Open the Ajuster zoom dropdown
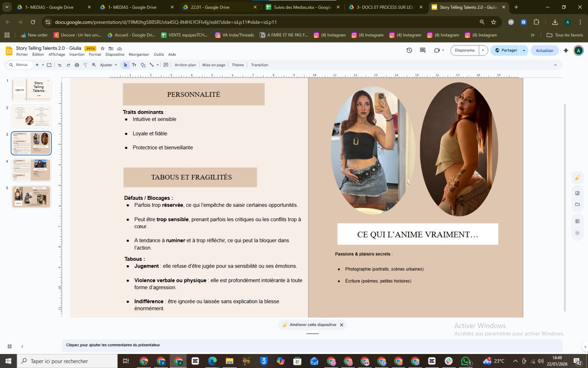This screenshot has height=368, width=588. pos(108,65)
